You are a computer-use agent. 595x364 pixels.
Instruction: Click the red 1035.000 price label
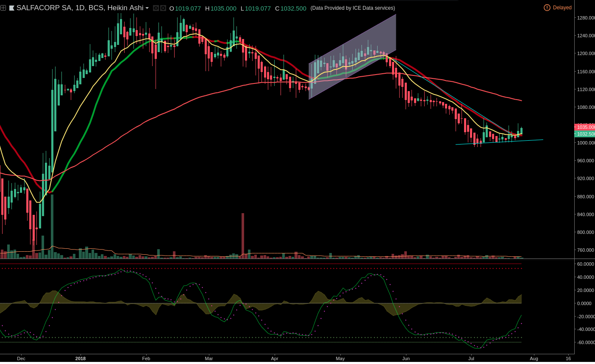click(x=585, y=127)
